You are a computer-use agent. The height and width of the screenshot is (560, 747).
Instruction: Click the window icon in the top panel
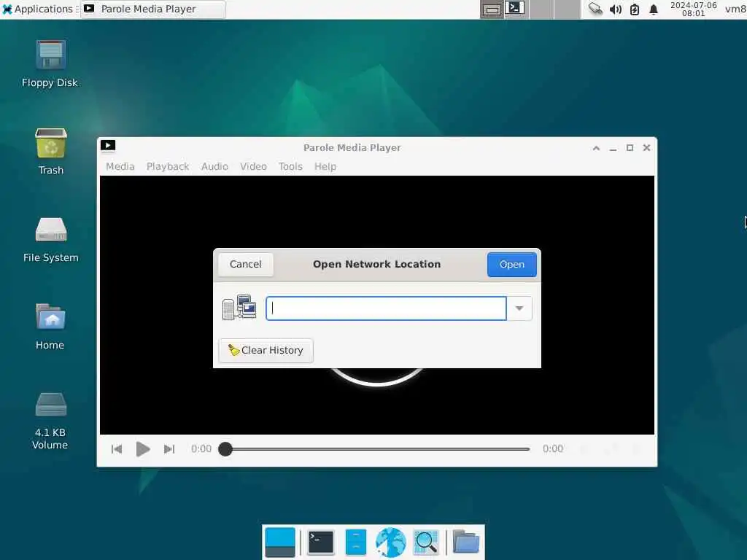[x=492, y=9]
